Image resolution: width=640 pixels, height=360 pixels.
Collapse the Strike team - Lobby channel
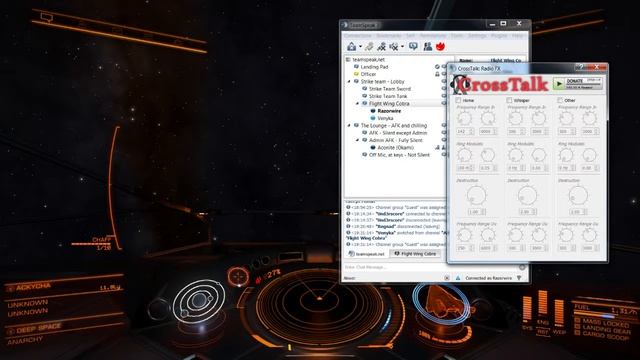tap(349, 82)
